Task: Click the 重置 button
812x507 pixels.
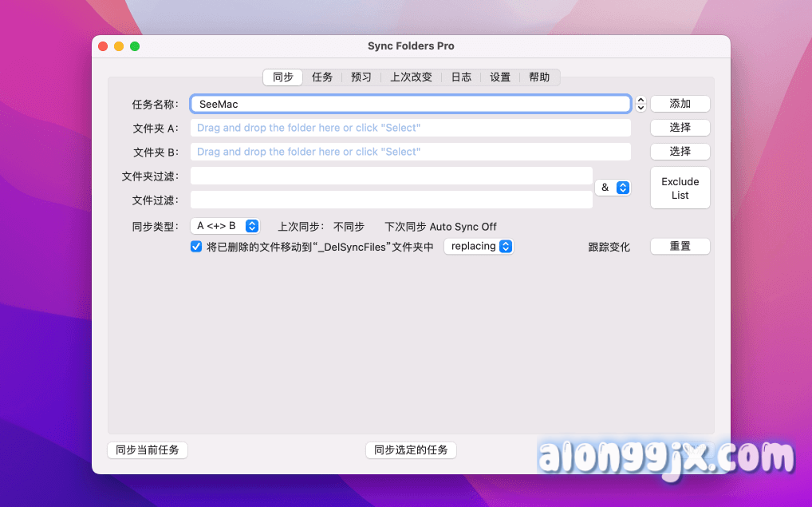Action: 680,247
